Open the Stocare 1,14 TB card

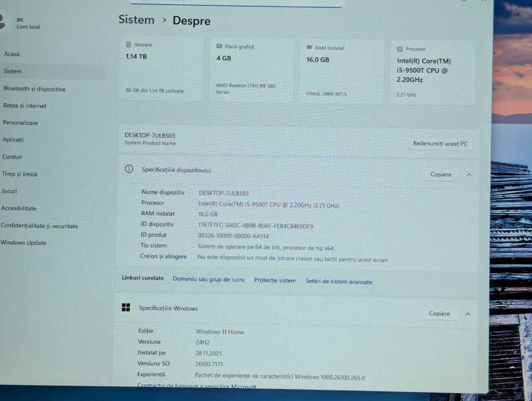161,69
